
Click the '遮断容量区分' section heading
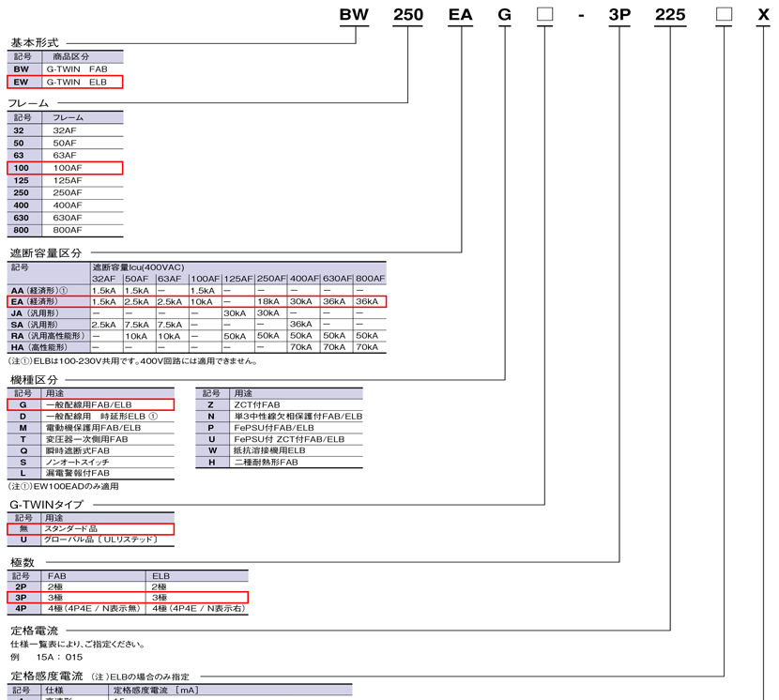tap(46, 252)
